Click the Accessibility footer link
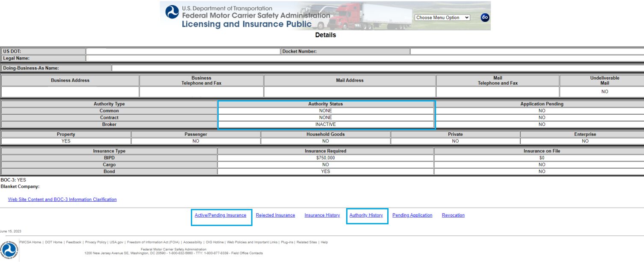The image size is (644, 262). [x=193, y=242]
